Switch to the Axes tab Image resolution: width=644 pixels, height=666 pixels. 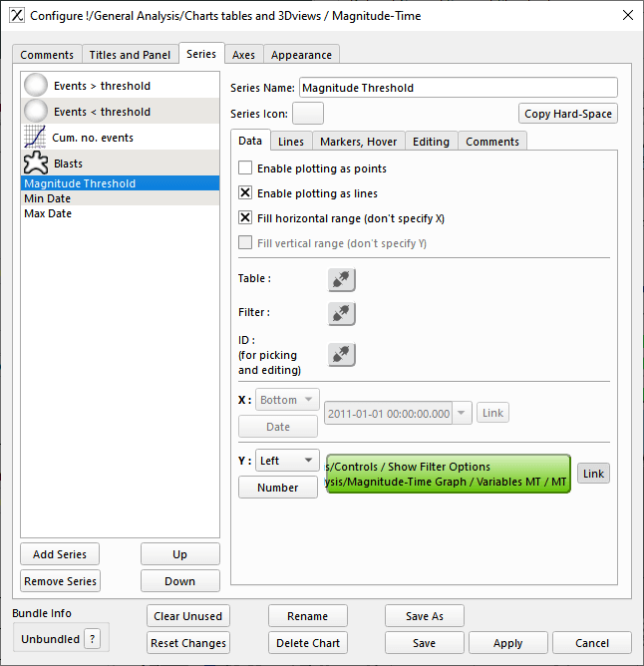pyautogui.click(x=243, y=55)
